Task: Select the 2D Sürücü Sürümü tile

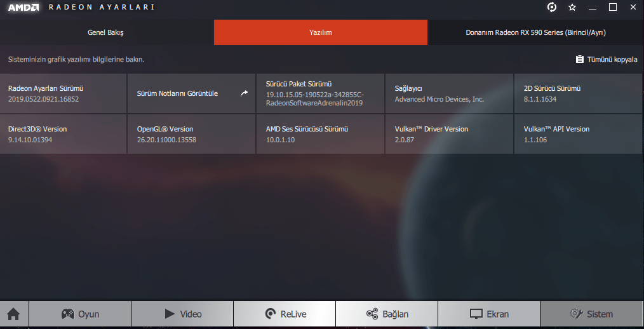Action: tap(578, 93)
